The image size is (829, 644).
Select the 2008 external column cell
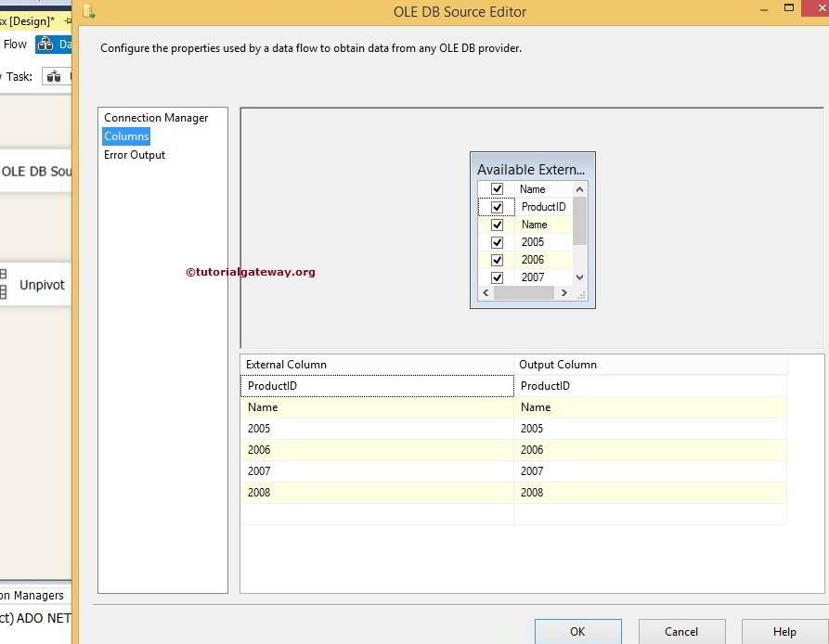[377, 493]
